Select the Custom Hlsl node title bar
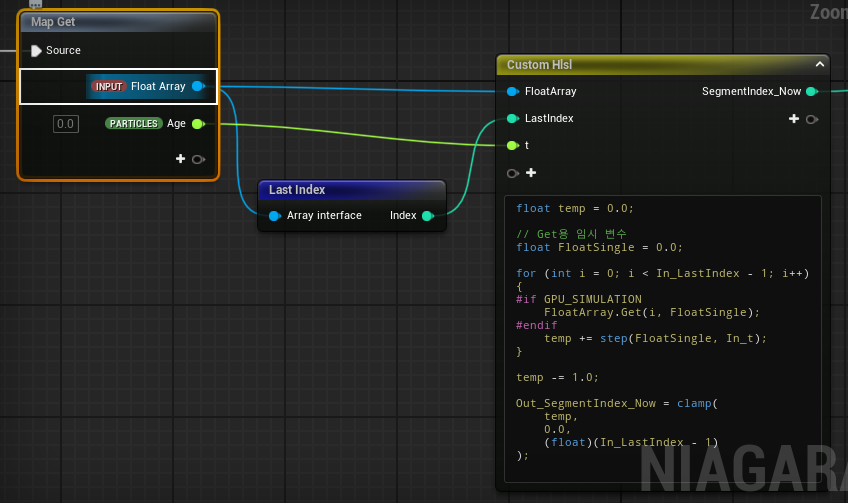 click(x=663, y=65)
